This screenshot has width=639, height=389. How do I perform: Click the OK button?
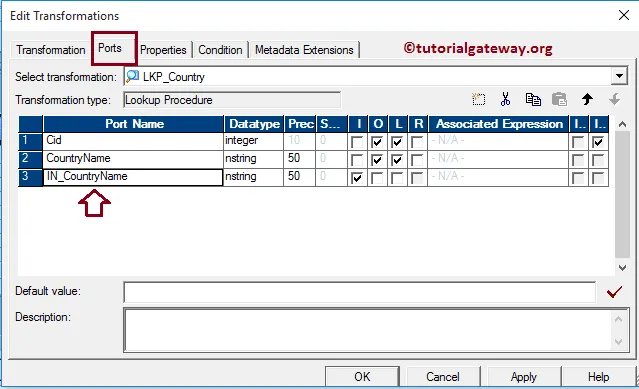click(362, 376)
